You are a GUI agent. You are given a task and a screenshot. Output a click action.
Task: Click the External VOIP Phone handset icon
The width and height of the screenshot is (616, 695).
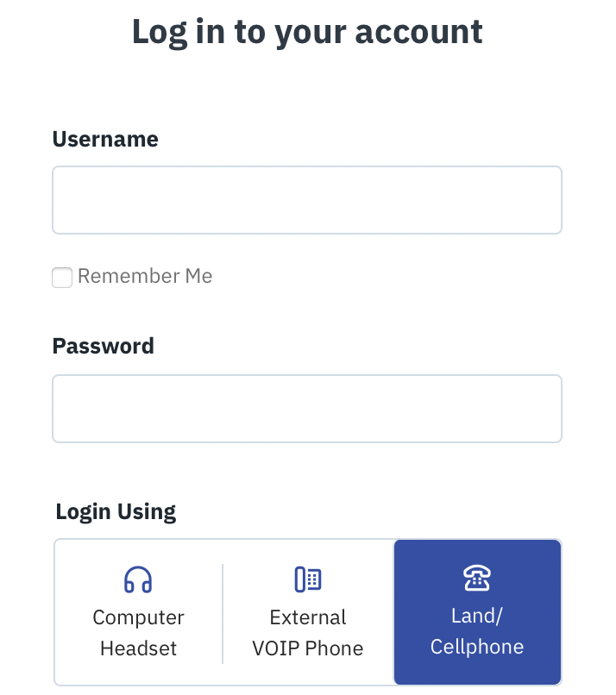pos(307,579)
